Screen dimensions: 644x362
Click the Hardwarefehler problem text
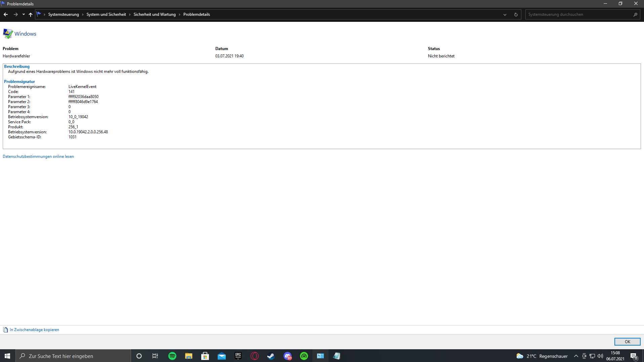[x=16, y=56]
